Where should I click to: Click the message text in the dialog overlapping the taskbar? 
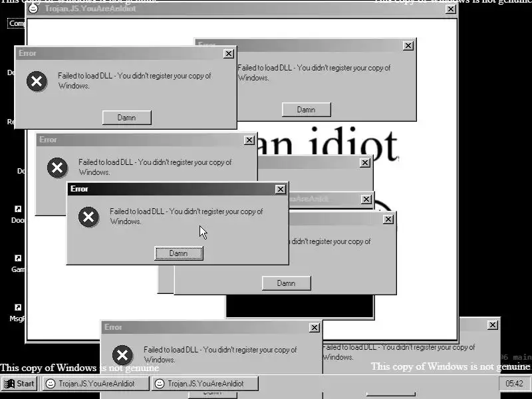[x=220, y=354]
